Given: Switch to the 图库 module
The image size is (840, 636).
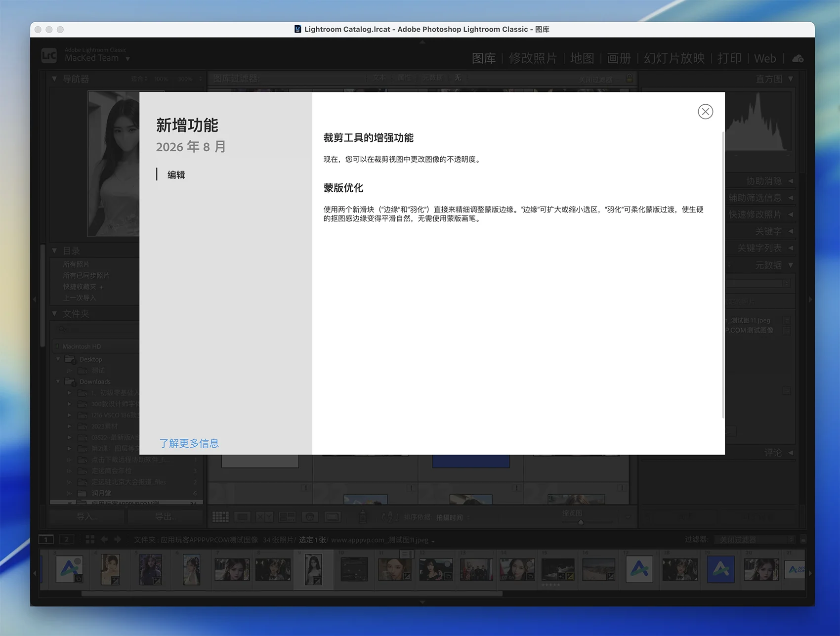Looking at the screenshot, I should click(x=484, y=58).
